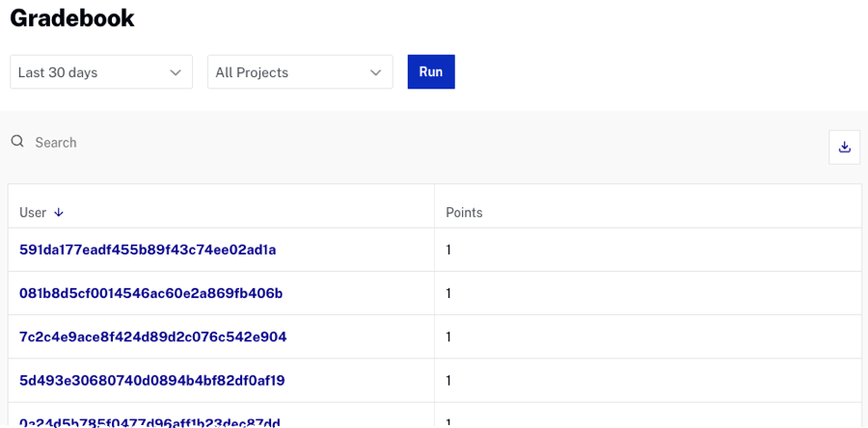Image resolution: width=868 pixels, height=428 pixels.
Task: Click the sort arrow beside User
Action: click(59, 212)
